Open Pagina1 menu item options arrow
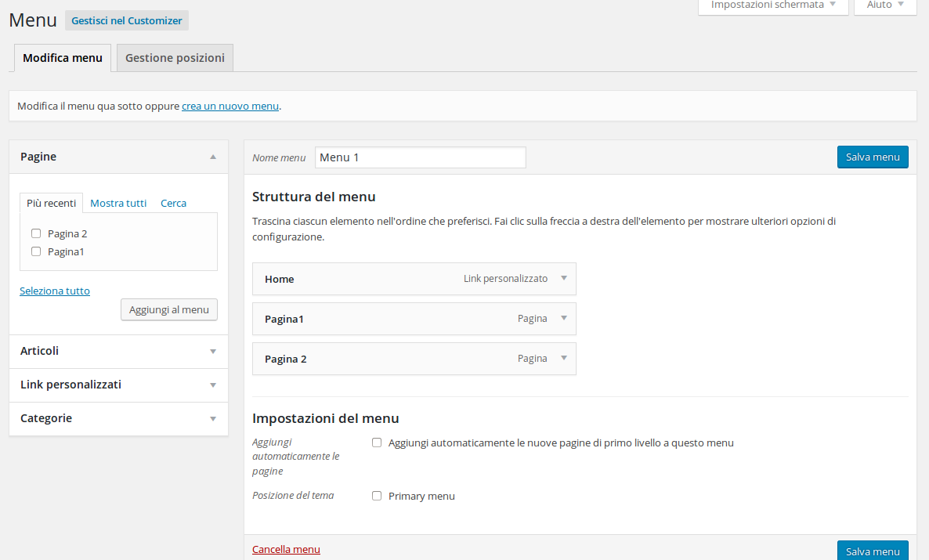Screen dimensions: 929x560 coord(563,318)
